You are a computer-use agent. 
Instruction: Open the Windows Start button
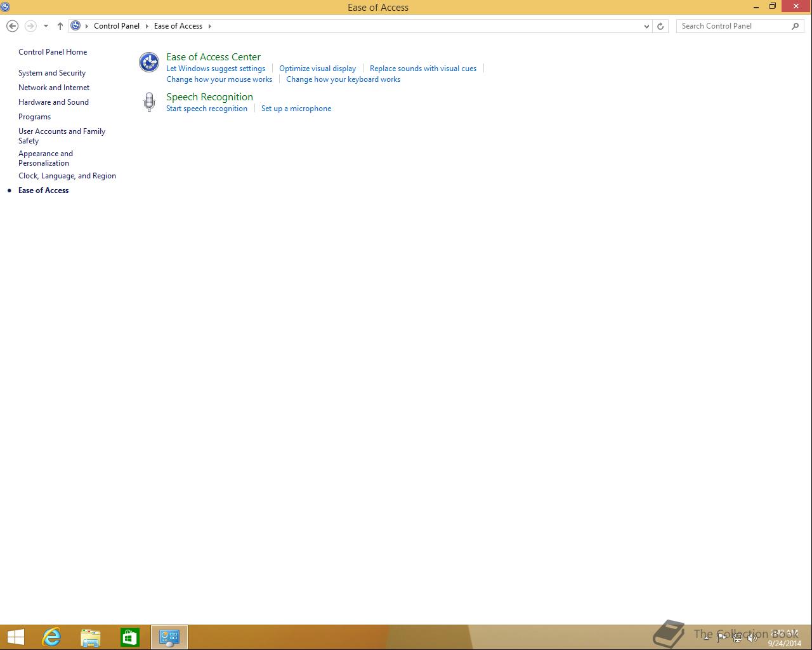click(15, 637)
